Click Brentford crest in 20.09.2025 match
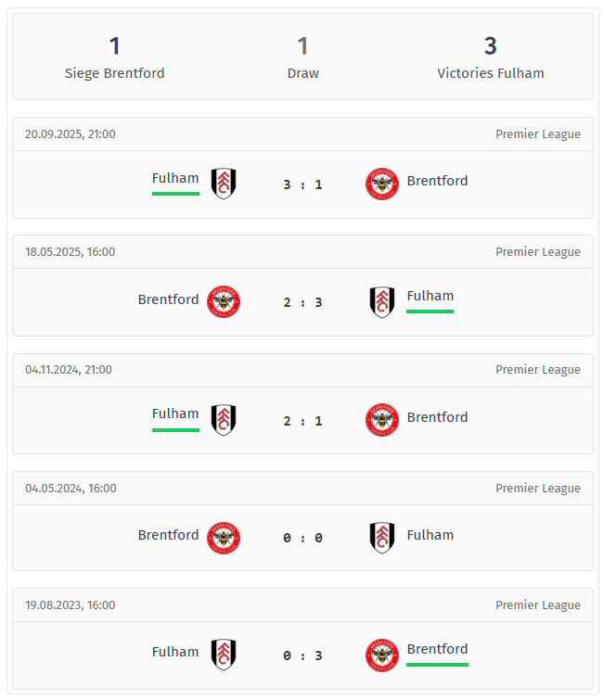 (x=382, y=184)
